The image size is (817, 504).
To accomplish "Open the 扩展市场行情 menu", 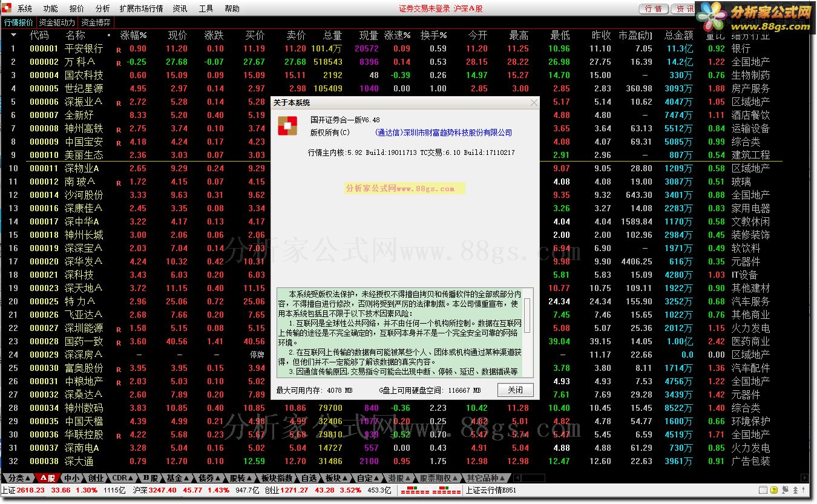I will [142, 9].
